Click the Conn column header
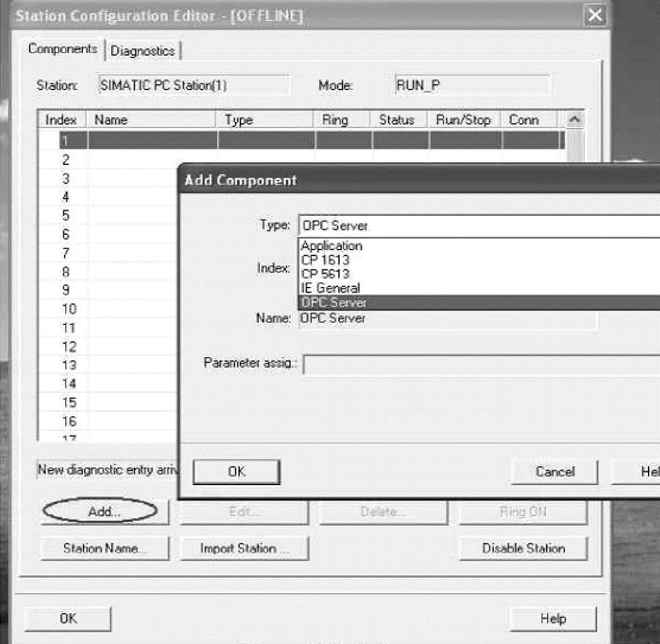660x644 pixels. pos(529,120)
